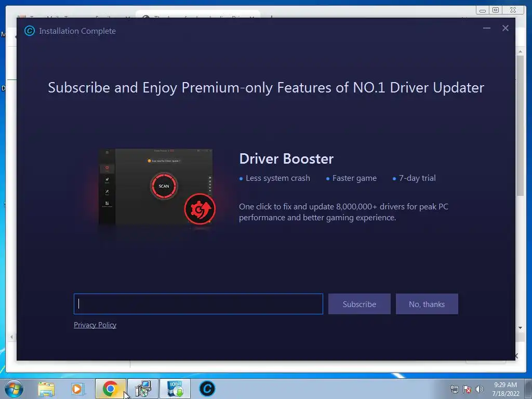532x399 pixels.
Task: Click the Less system crash bullet text
Action: (x=278, y=178)
